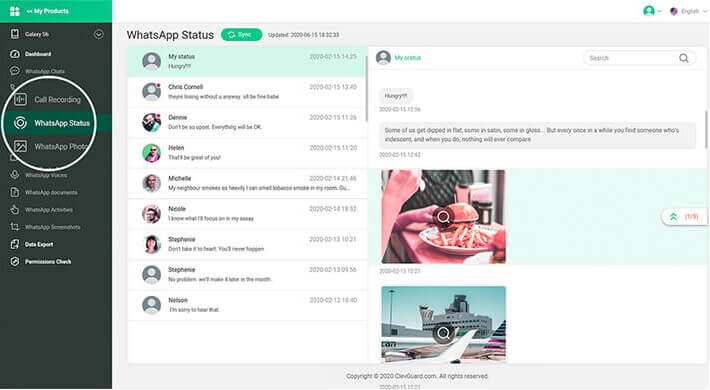Click the WhatsApp Activities hand icon
Viewport: 710px width, 390px height.
tap(15, 209)
